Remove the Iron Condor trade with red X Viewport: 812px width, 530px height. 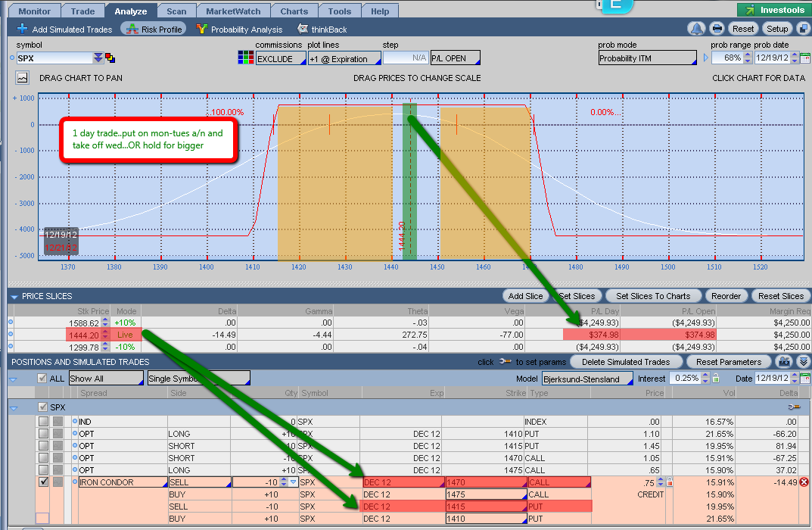click(804, 482)
